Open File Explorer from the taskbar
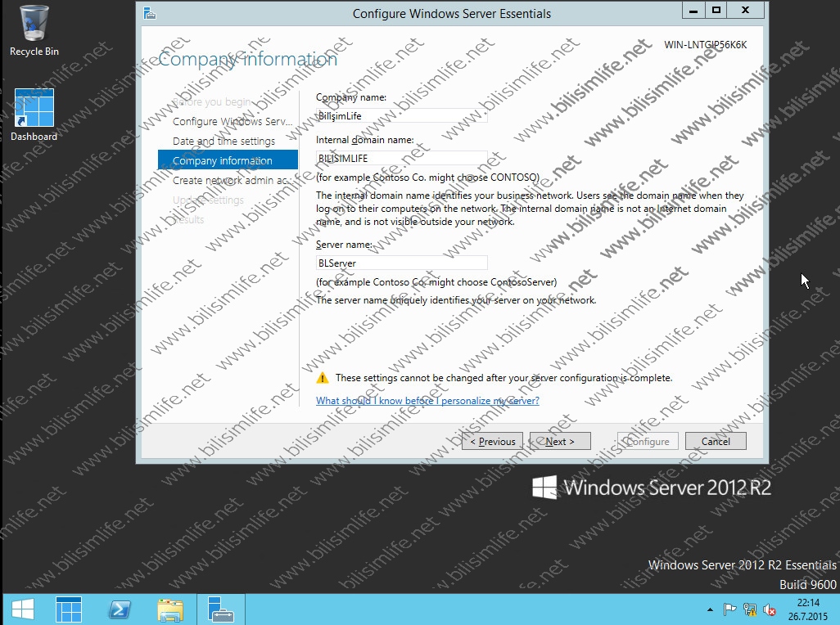Viewport: 840px width, 625px height. [x=170, y=609]
